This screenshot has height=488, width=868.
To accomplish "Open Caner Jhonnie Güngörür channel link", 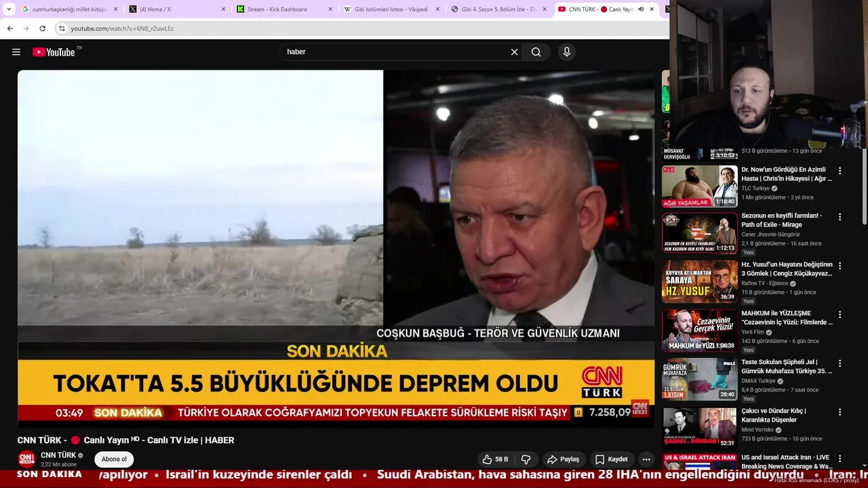I will point(770,235).
